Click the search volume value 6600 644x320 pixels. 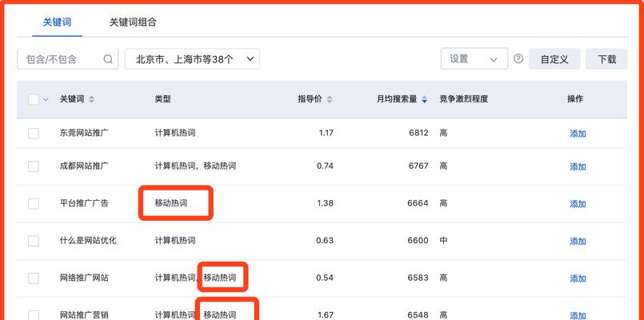click(418, 241)
